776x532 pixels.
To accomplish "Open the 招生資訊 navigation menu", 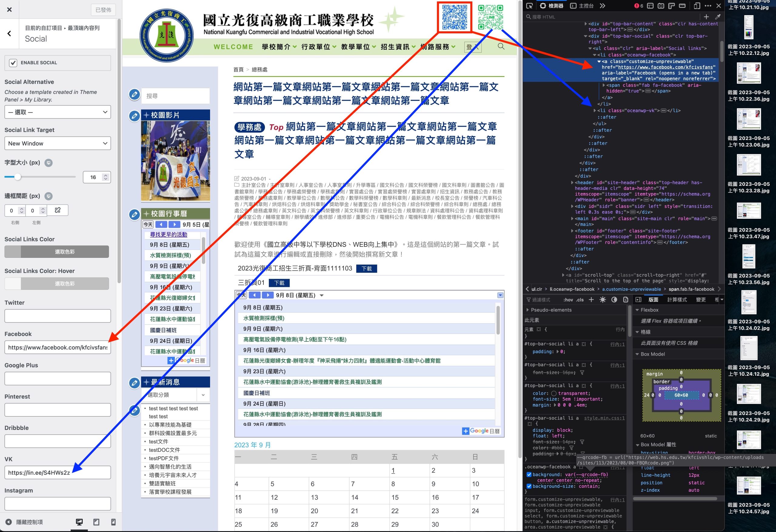I will [398, 47].
